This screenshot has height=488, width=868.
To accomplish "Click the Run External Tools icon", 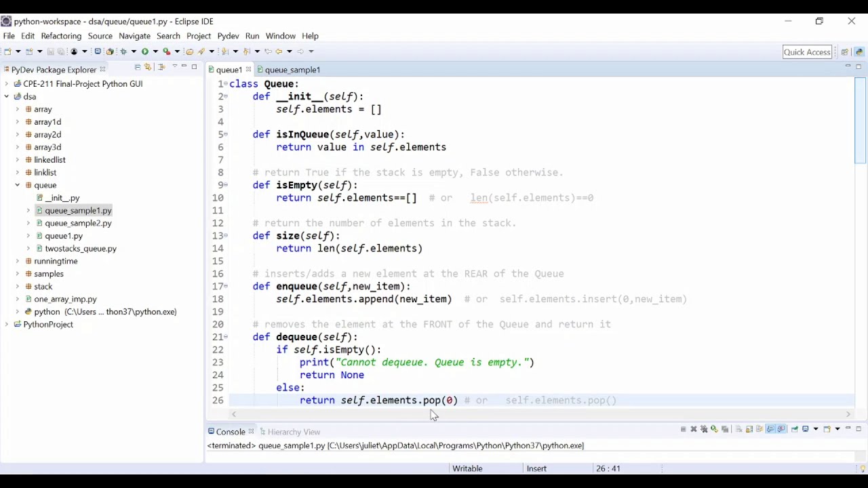I will click(x=167, y=52).
